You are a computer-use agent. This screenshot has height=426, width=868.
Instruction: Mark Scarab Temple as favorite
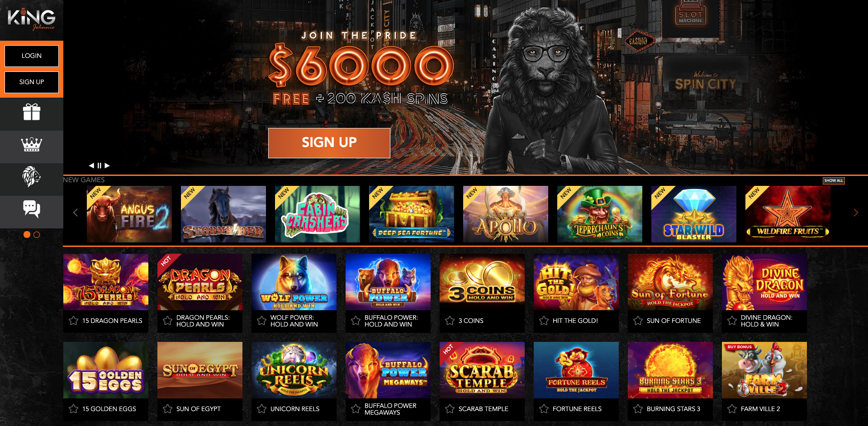450,409
